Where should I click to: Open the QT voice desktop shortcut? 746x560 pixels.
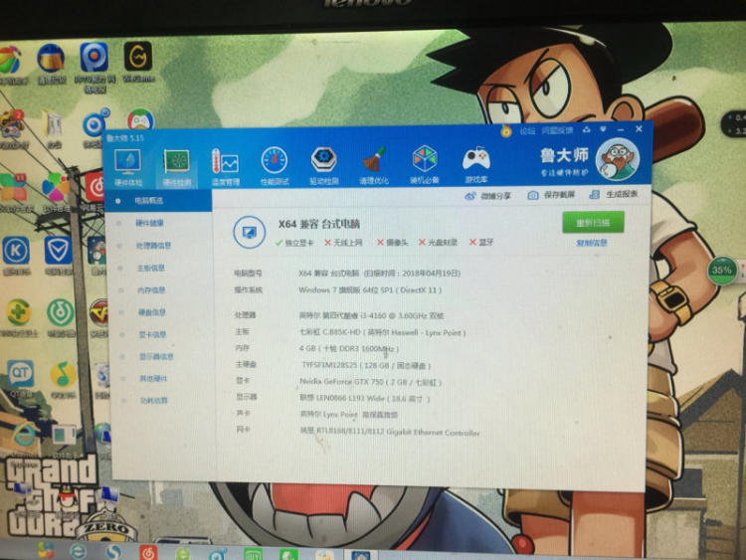click(20, 378)
